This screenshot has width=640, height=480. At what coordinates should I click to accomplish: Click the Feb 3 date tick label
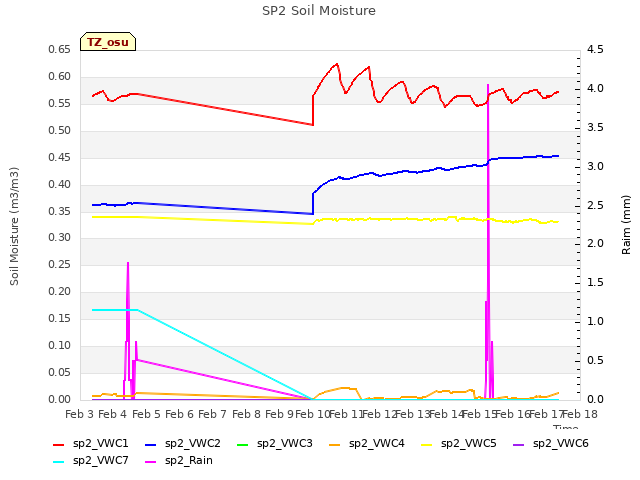80,415
